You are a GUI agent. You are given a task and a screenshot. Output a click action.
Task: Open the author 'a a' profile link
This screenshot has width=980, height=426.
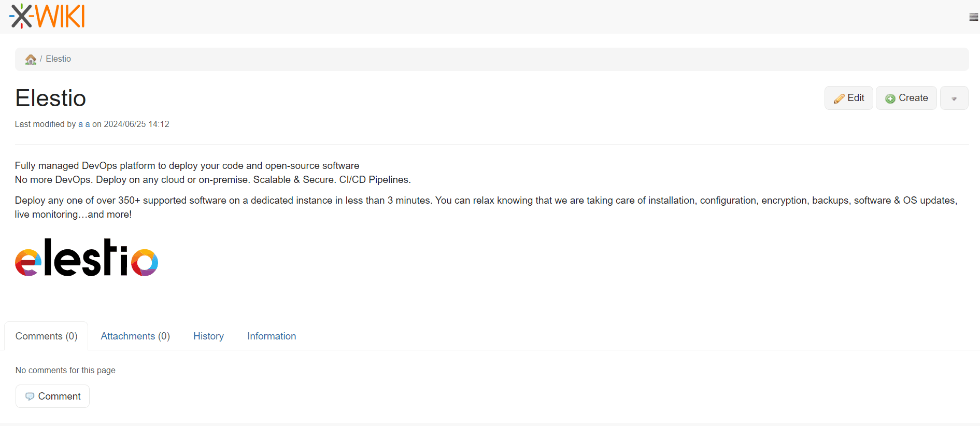[84, 124]
